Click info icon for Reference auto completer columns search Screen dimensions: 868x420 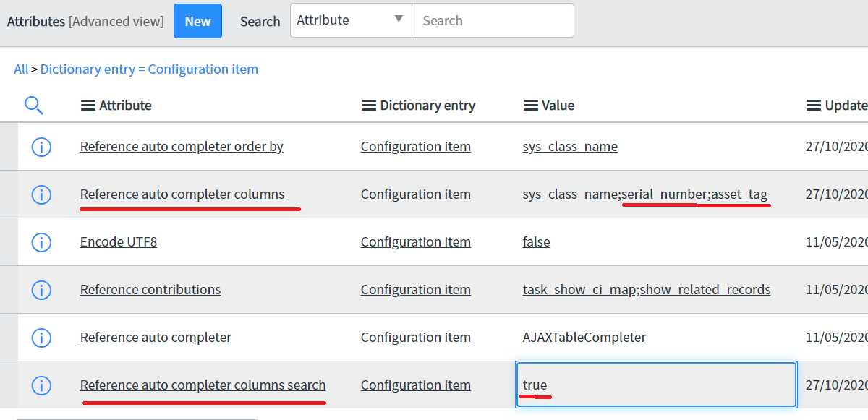(x=41, y=385)
